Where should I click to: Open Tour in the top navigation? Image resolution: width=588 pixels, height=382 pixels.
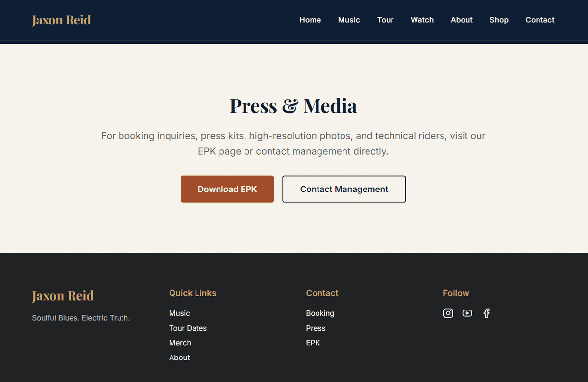(x=385, y=20)
